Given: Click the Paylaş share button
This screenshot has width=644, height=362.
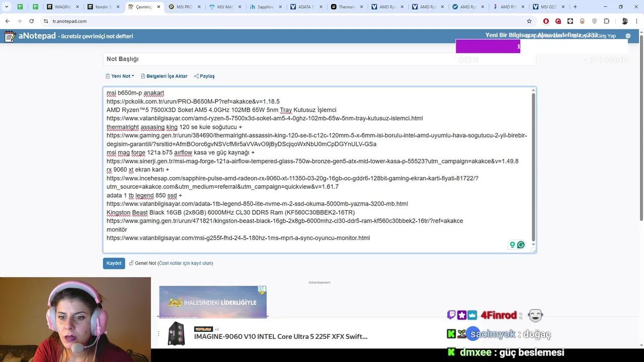Looking at the screenshot, I should [204, 76].
